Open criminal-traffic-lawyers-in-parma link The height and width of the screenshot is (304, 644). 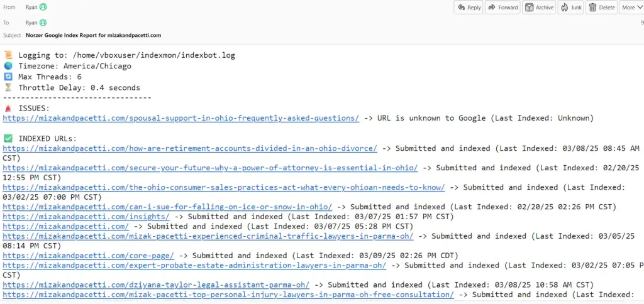point(208,236)
